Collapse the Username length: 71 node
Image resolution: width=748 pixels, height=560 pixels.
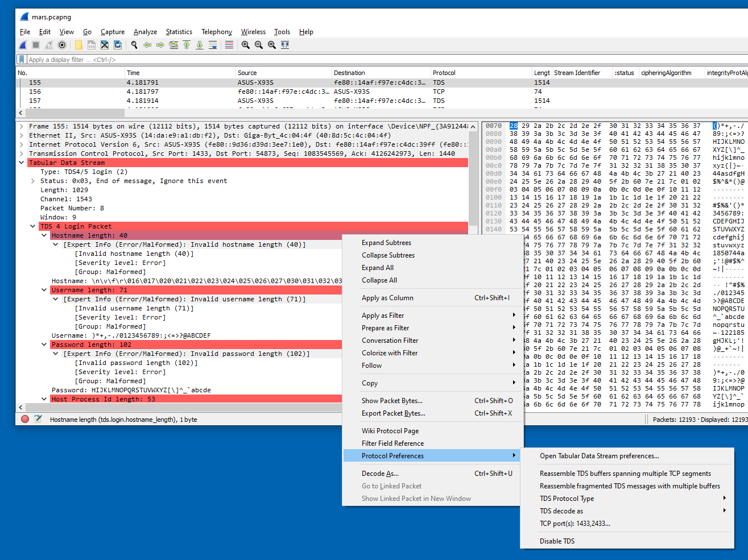click(44, 290)
